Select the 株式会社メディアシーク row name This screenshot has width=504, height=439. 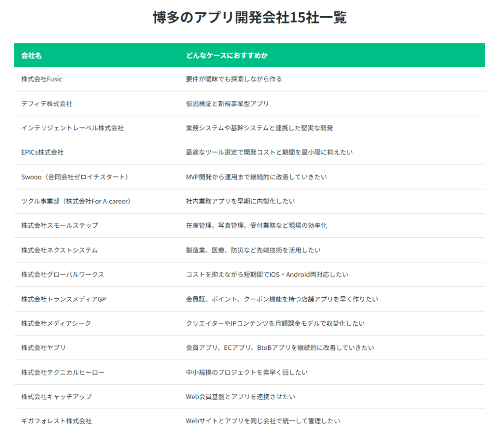[x=56, y=323]
